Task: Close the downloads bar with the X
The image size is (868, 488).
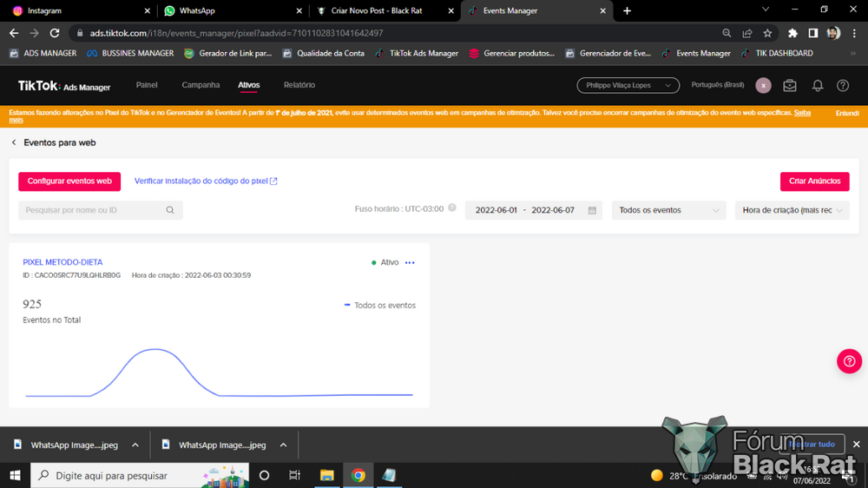Action: coord(857,445)
